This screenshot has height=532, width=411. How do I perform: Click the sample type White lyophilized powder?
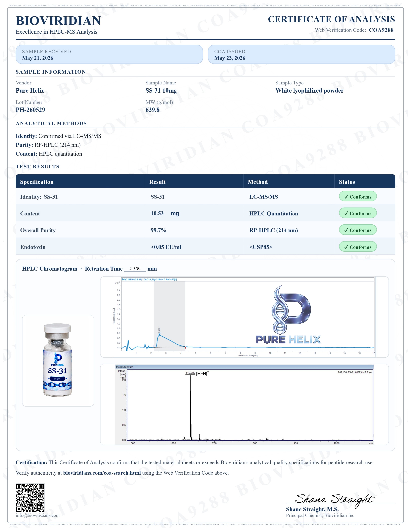[309, 91]
